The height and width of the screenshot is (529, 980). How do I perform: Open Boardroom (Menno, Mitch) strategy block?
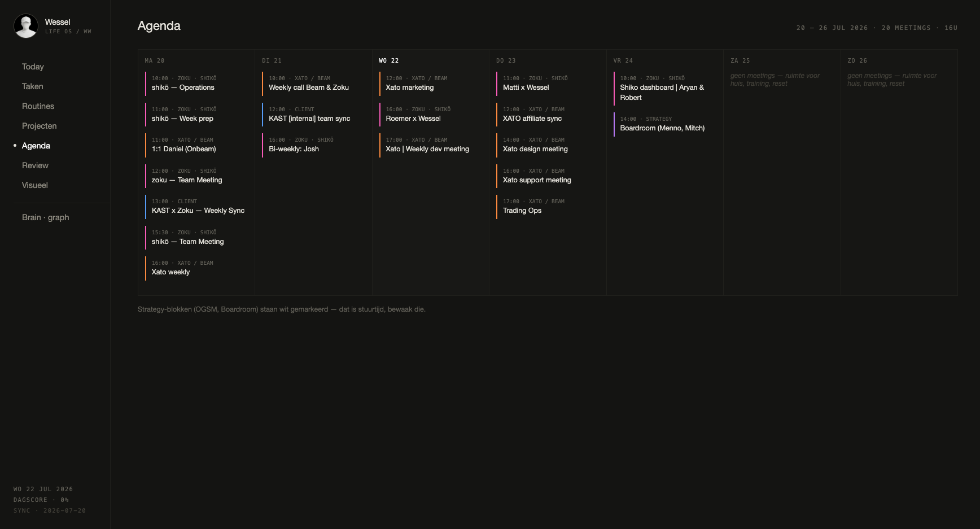point(664,124)
